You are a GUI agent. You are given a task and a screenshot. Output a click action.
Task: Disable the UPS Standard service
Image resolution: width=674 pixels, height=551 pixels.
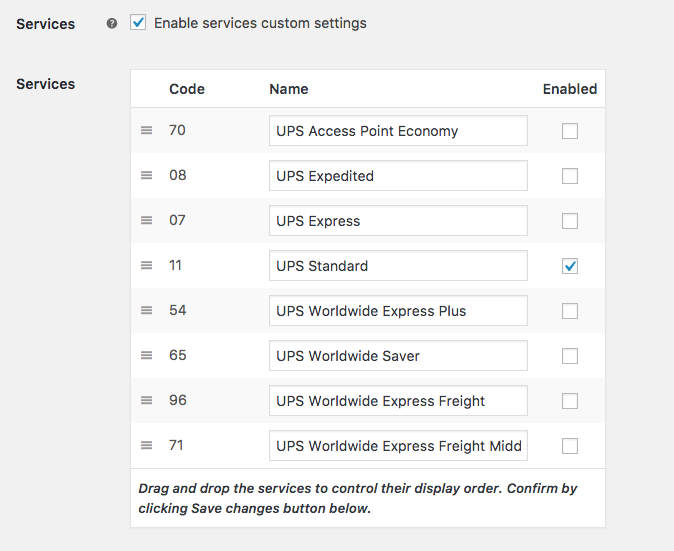coord(570,266)
